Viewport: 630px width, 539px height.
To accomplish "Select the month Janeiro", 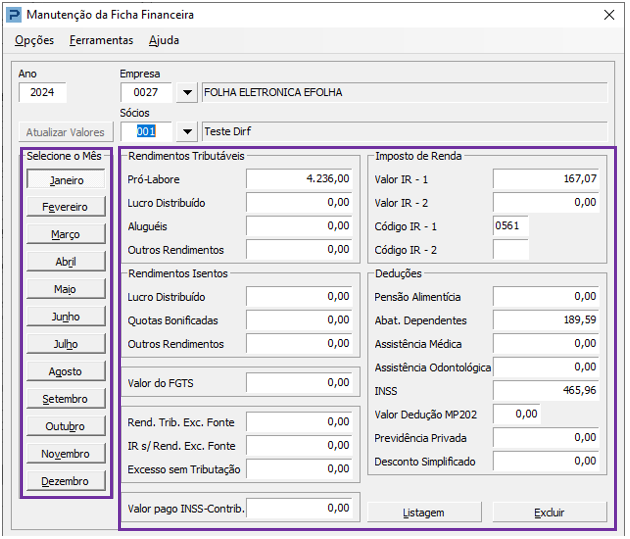I will 66,180.
